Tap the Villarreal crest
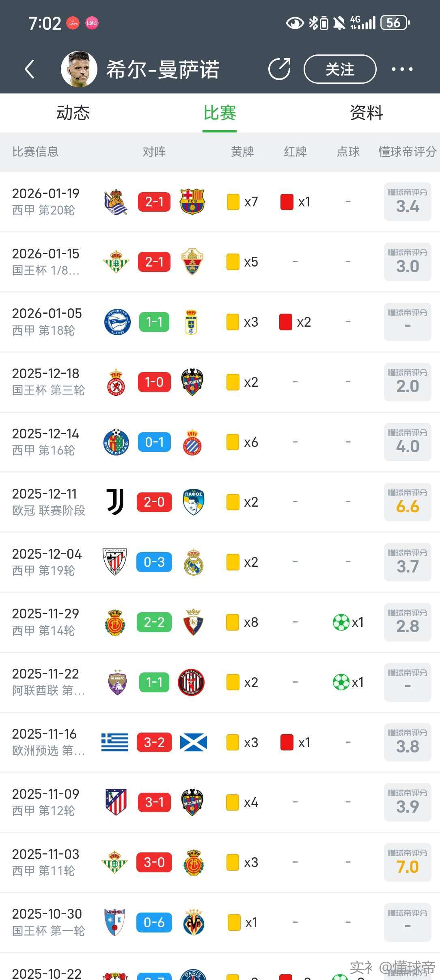This screenshot has width=440, height=980. [194, 922]
